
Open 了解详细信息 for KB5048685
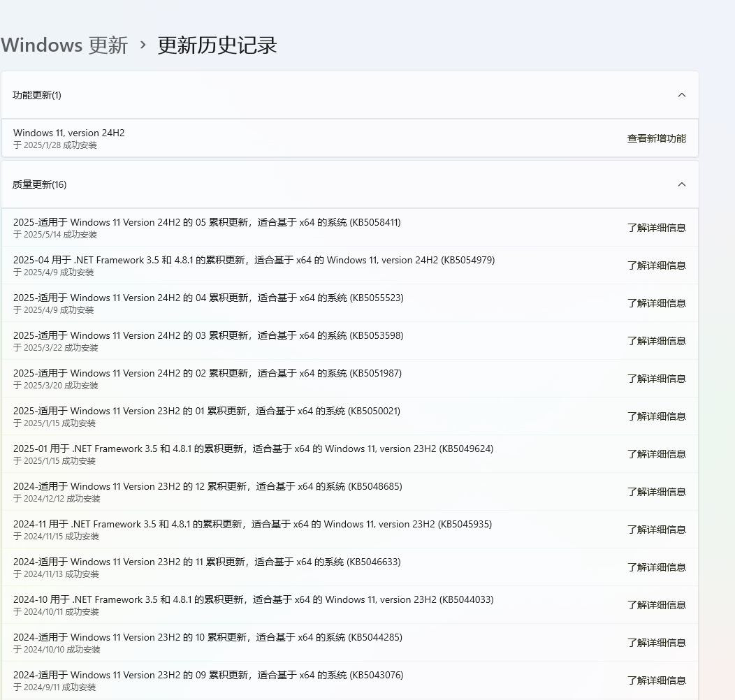coord(656,492)
